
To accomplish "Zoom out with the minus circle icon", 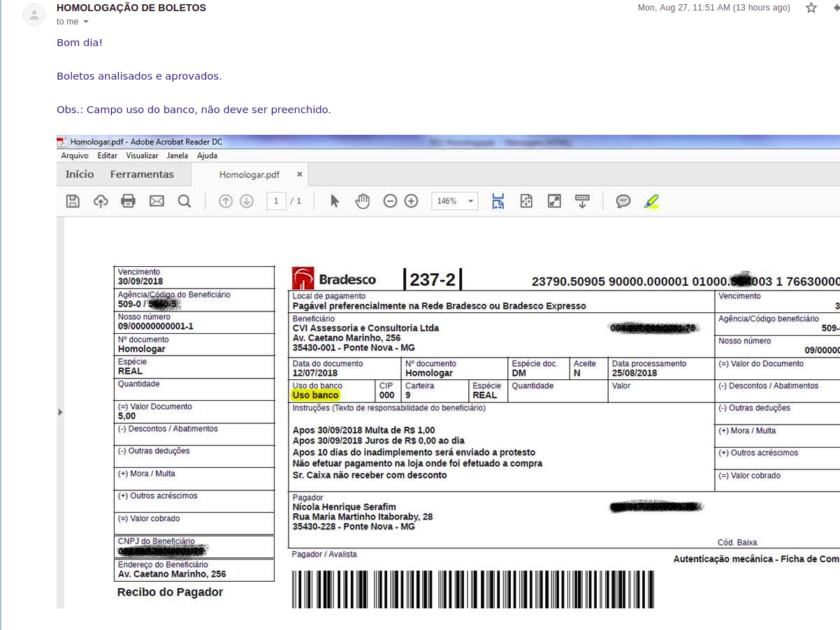I will click(x=391, y=201).
